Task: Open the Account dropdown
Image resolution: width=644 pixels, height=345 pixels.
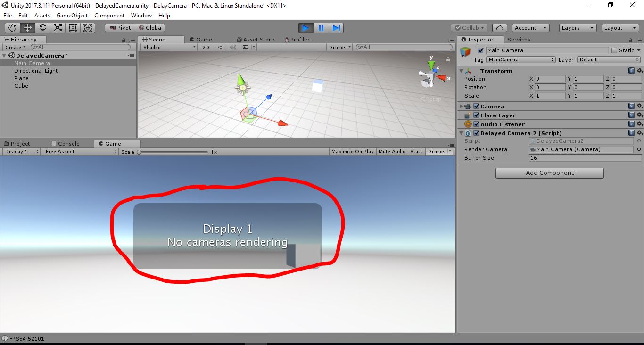Action: pos(530,28)
